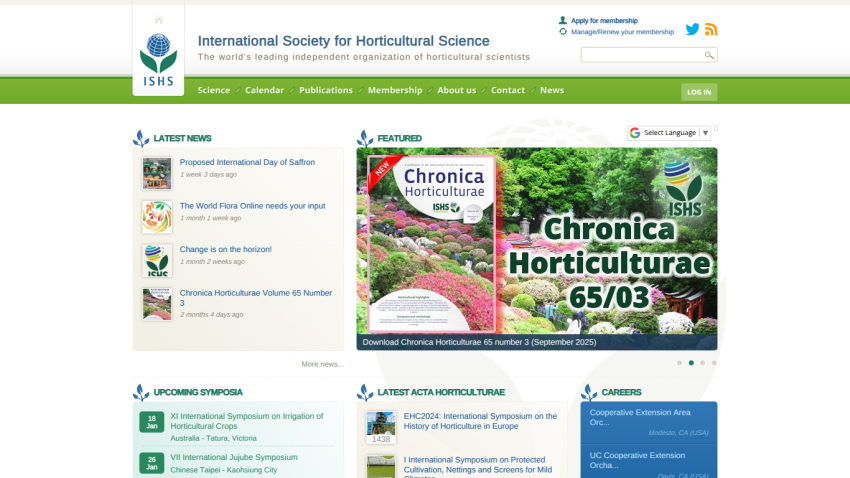The image size is (850, 478).
Task: Open VII International Jujube Symposium link
Action: (234, 457)
